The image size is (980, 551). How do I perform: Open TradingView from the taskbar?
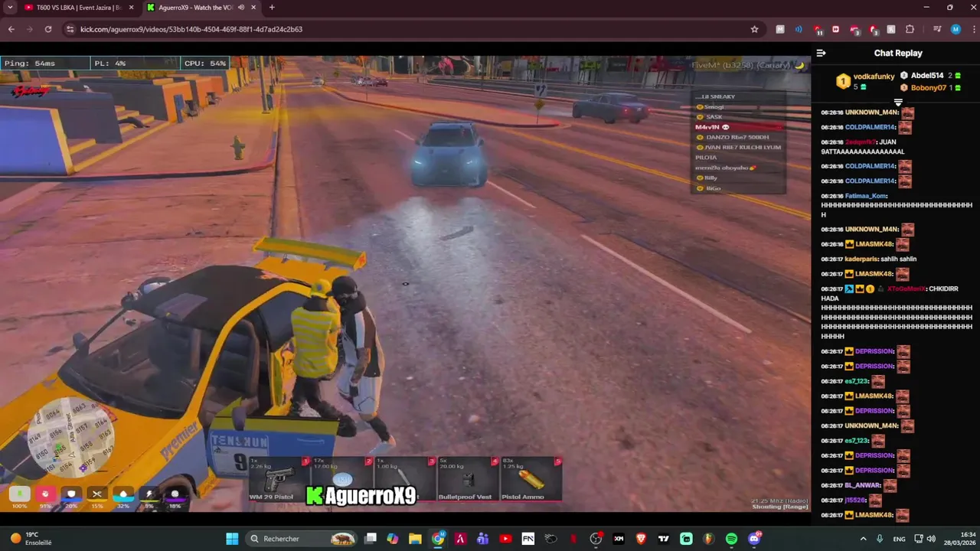pyautogui.click(x=664, y=539)
